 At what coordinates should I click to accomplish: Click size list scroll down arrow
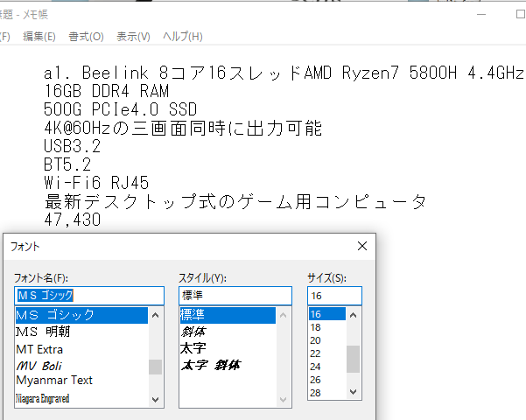click(354, 391)
